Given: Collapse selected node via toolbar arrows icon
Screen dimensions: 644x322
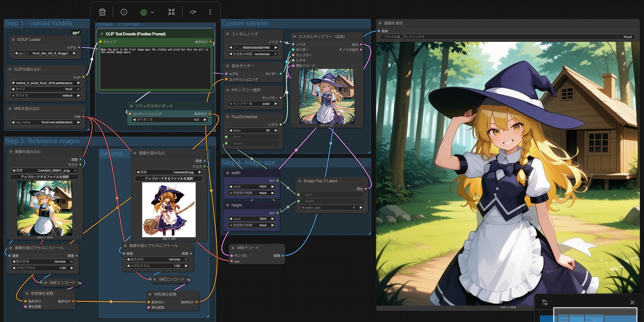Looking at the screenshot, I should (172, 12).
